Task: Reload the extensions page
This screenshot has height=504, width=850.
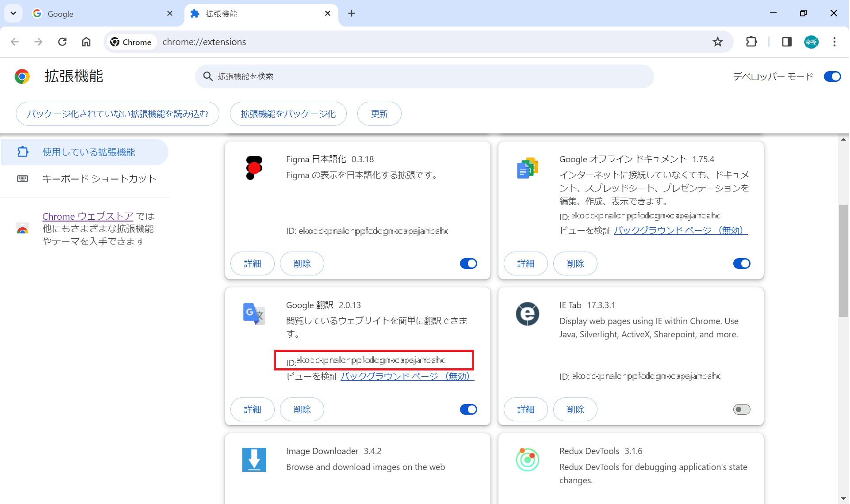Action: (x=62, y=42)
